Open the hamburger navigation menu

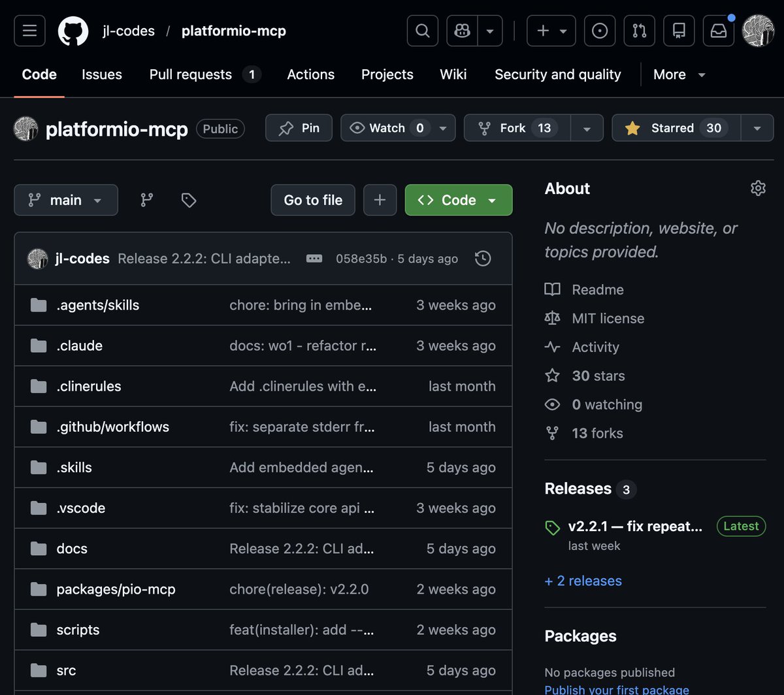(x=29, y=31)
